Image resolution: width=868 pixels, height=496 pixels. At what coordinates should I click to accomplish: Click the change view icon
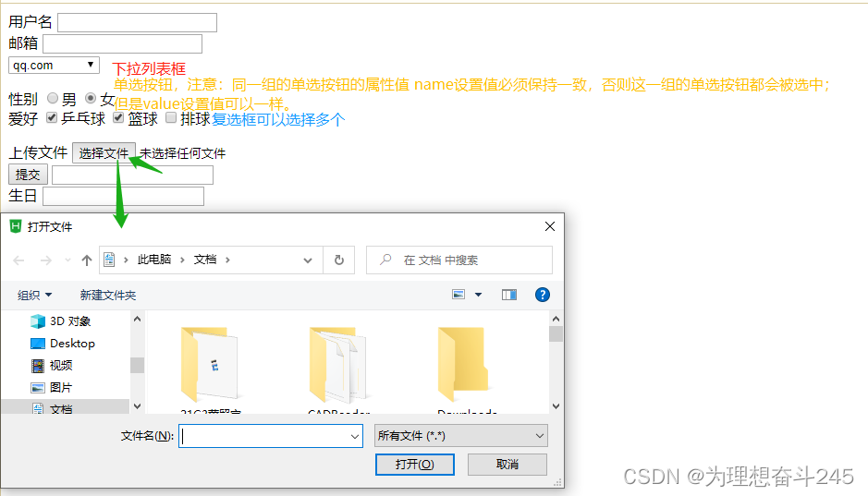pos(458,295)
